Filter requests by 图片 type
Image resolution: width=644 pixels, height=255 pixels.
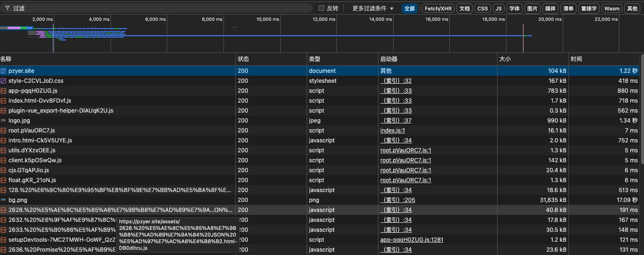pos(532,8)
